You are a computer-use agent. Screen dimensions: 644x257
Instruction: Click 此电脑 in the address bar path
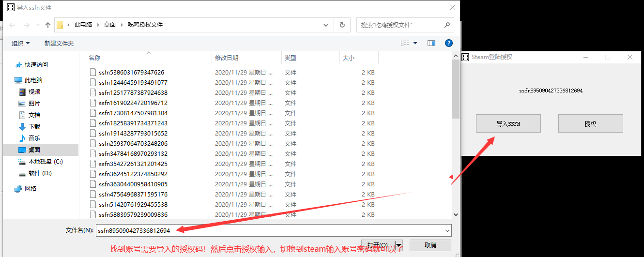click(x=83, y=25)
